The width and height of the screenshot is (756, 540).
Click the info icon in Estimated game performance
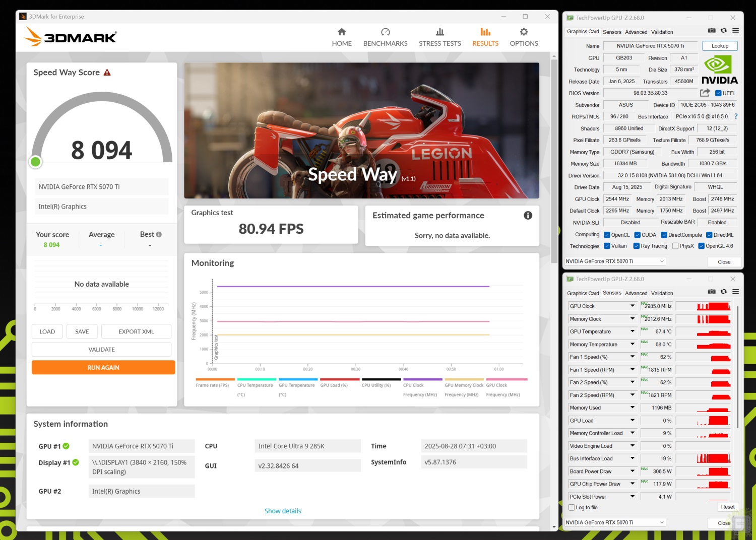tap(528, 216)
